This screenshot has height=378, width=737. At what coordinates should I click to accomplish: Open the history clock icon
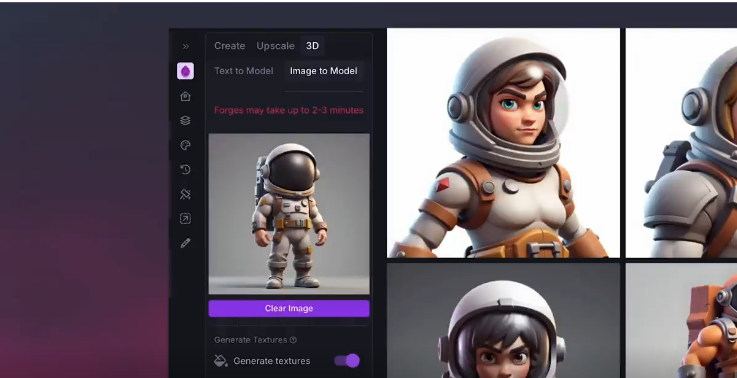(186, 169)
